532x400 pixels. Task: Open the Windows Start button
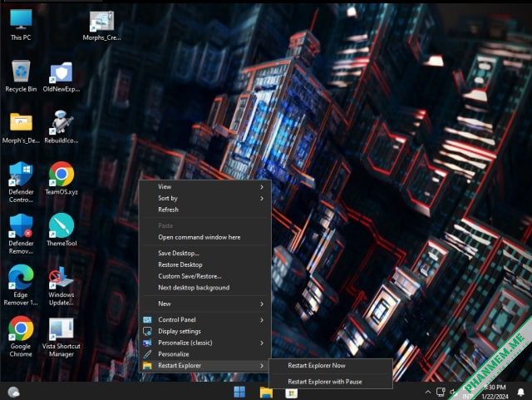coord(239,392)
